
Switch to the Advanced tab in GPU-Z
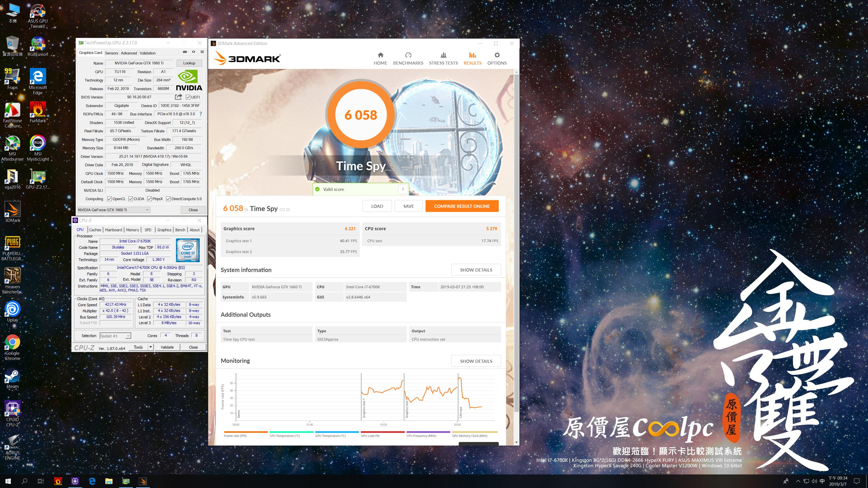click(x=129, y=53)
